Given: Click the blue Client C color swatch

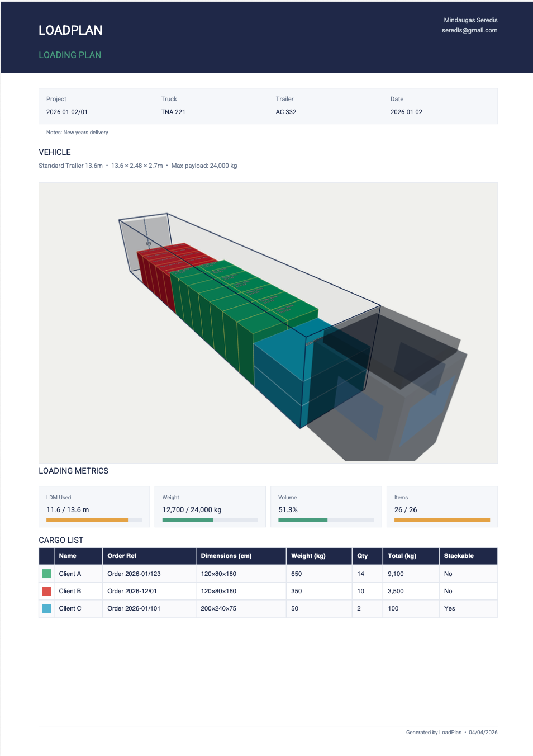Looking at the screenshot, I should [46, 608].
